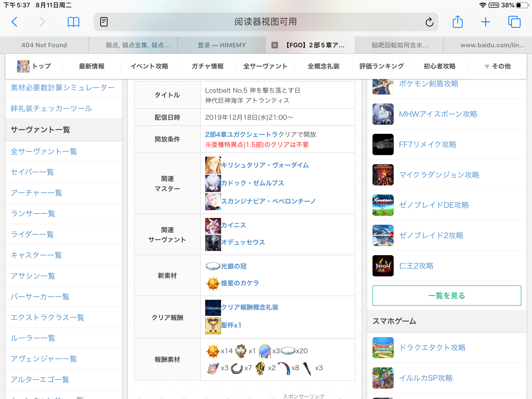Tap 光銀の冠 material icon

pos(213,266)
